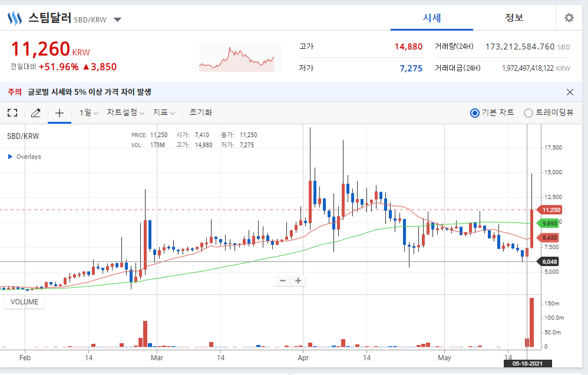Click the green 9,893 moving average tag
The height and width of the screenshot is (375, 588).
[x=549, y=224]
